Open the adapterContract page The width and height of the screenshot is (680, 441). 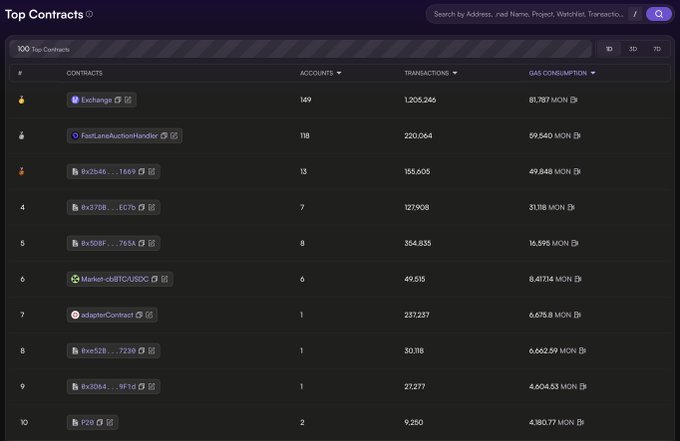[x=107, y=315]
